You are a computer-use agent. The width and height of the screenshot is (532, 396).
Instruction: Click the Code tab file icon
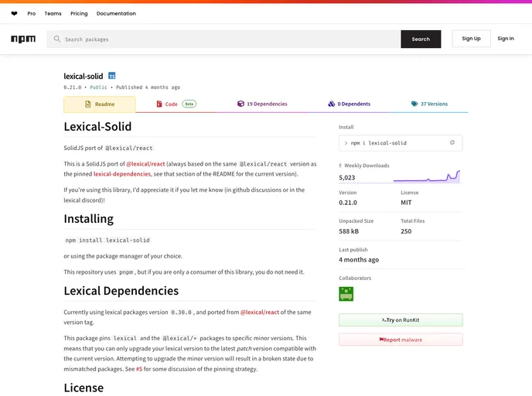[159, 104]
